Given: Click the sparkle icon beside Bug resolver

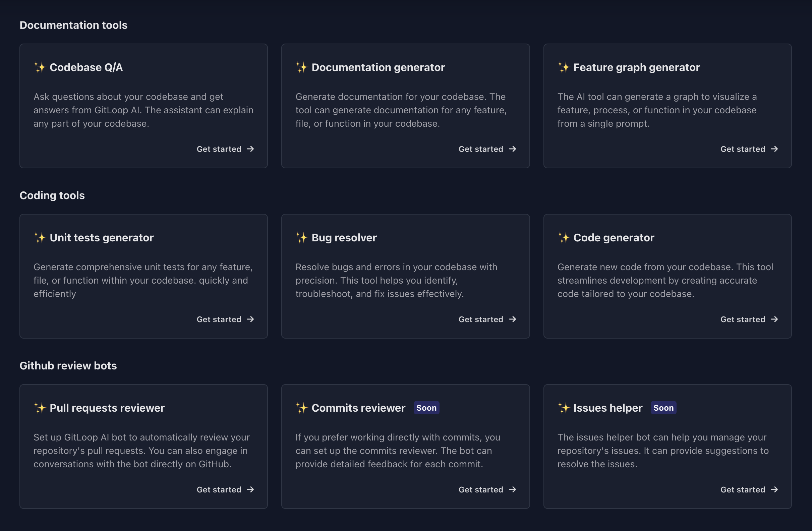Looking at the screenshot, I should click(302, 237).
